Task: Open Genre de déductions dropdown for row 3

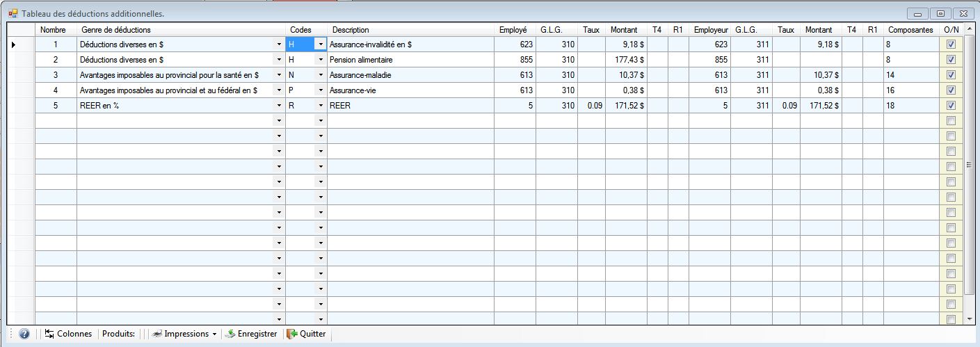Action: pyautogui.click(x=279, y=75)
